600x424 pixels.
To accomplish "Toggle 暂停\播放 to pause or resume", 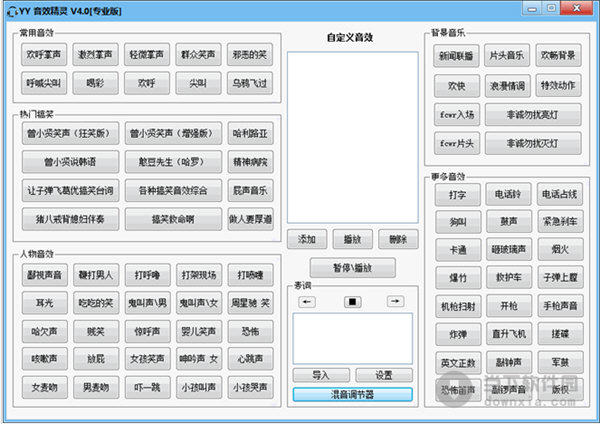I will pyautogui.click(x=351, y=268).
